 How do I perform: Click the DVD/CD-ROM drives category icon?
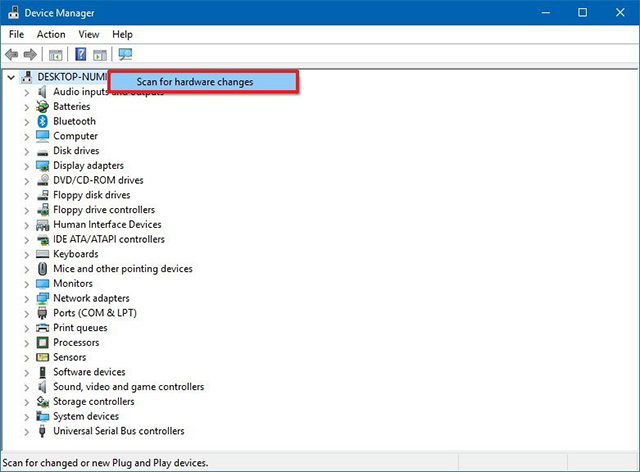tap(42, 180)
